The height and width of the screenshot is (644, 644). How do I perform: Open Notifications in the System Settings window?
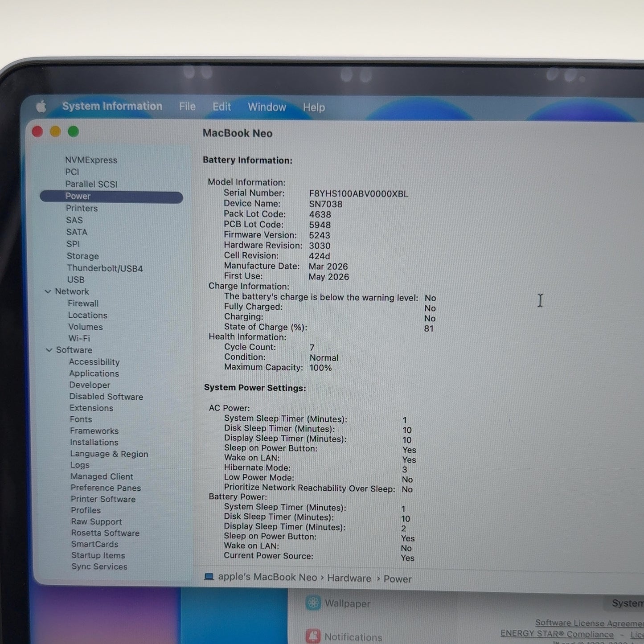coord(353,637)
